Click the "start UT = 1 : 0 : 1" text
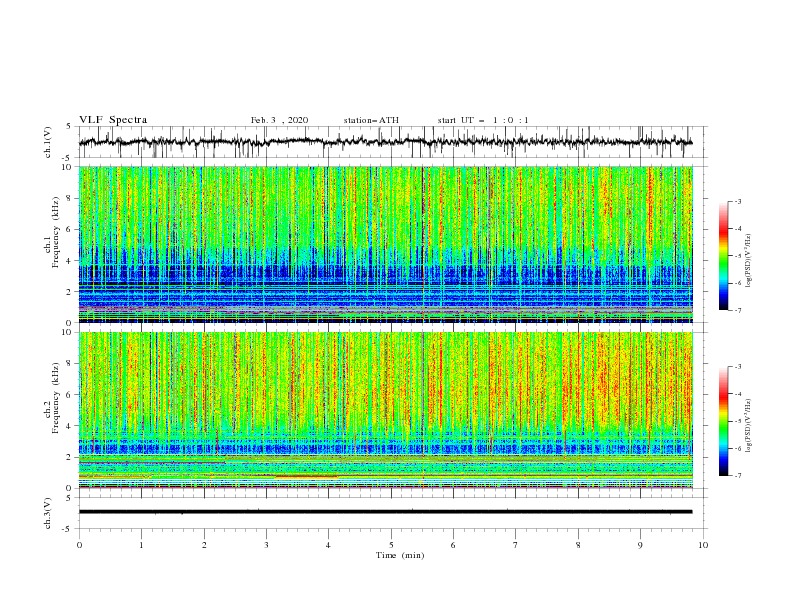The height and width of the screenshot is (612, 792). 483,120
